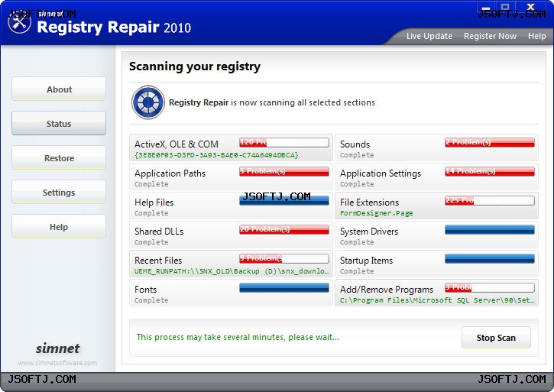The width and height of the screenshot is (554, 392).
Task: Click the Scanning your registry heading
Action: 195,66
